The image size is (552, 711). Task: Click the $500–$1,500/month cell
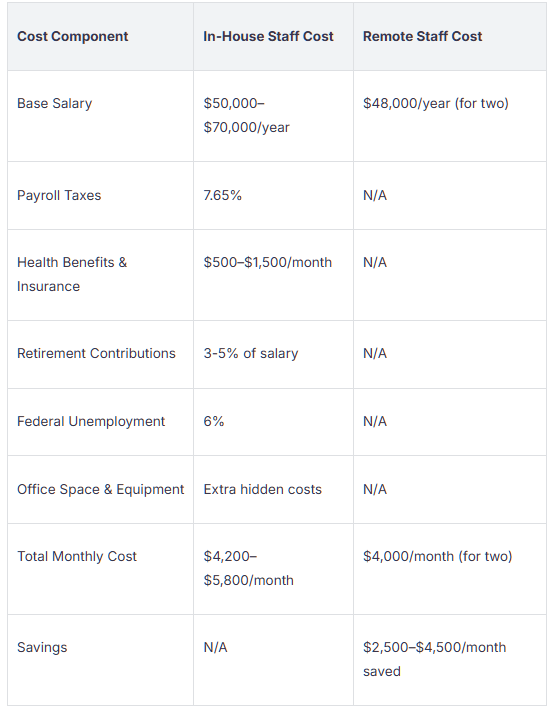point(268,263)
